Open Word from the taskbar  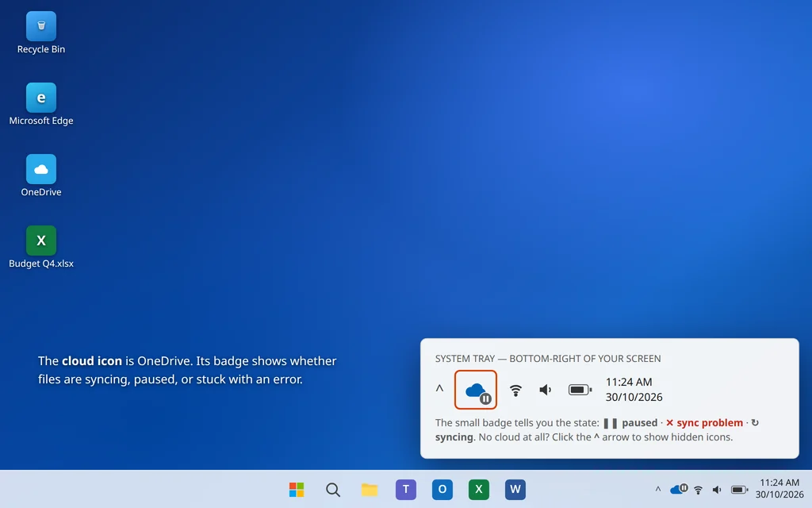pyautogui.click(x=515, y=489)
